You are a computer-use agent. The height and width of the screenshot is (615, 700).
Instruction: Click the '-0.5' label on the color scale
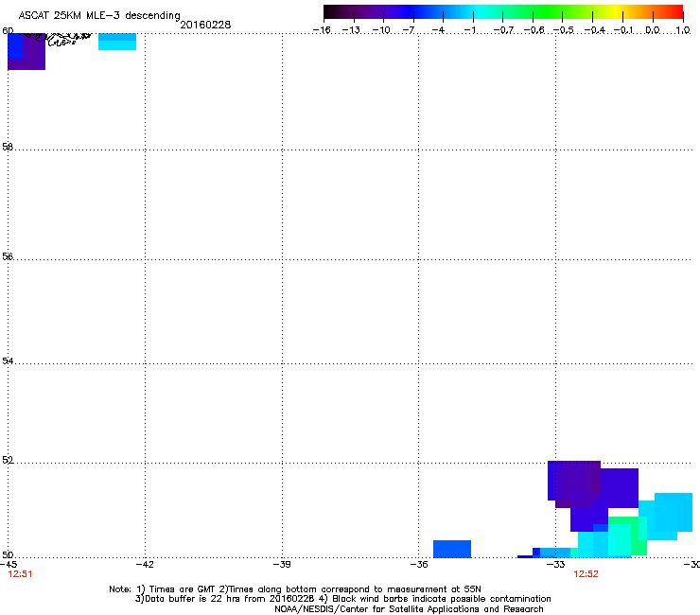point(564,30)
